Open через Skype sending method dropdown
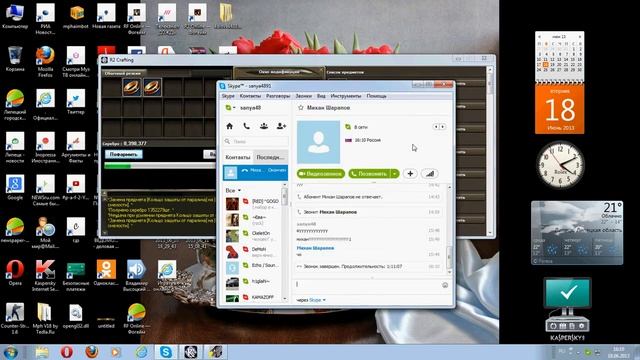 coord(311,300)
